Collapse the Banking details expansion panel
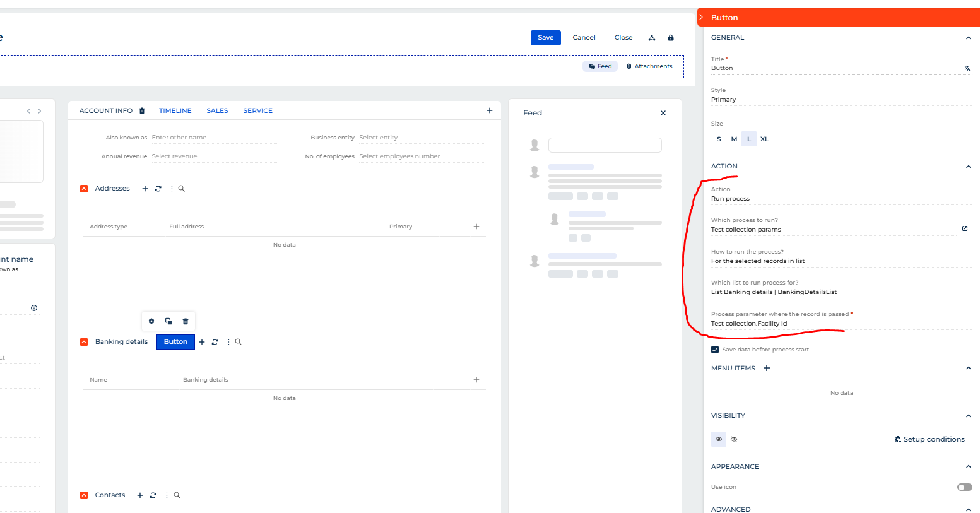The height and width of the screenshot is (513, 980). (84, 342)
